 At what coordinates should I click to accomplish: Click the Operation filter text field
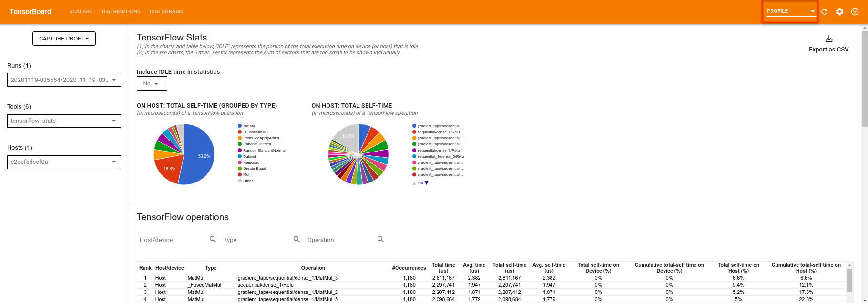[340, 240]
